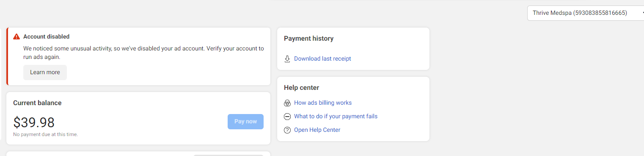Click the No payment due at this time text
This screenshot has width=644, height=156.
coord(45,134)
